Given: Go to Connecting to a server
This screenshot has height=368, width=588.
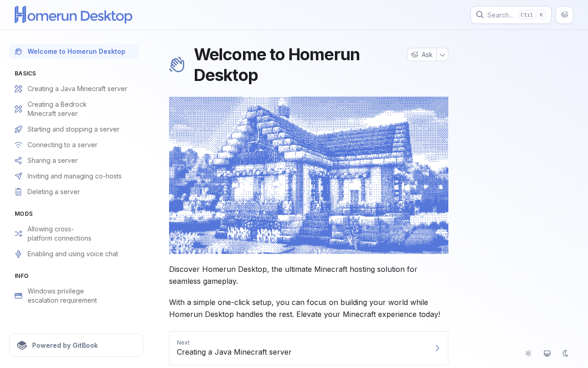Looking at the screenshot, I should tap(74, 145).
